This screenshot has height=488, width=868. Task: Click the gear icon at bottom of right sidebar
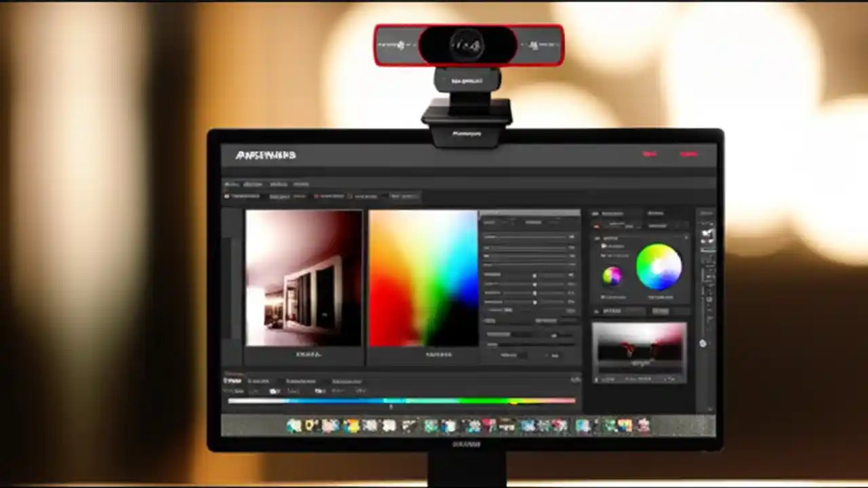click(x=703, y=344)
